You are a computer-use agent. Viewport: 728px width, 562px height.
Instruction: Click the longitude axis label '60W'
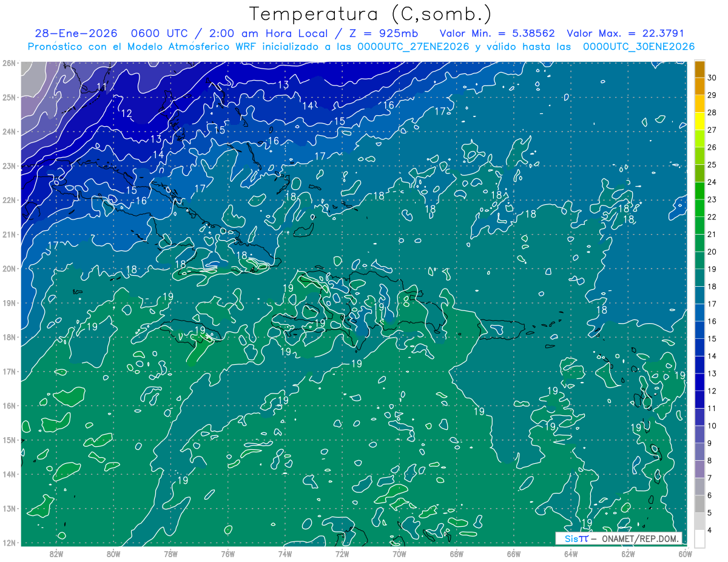point(686,553)
